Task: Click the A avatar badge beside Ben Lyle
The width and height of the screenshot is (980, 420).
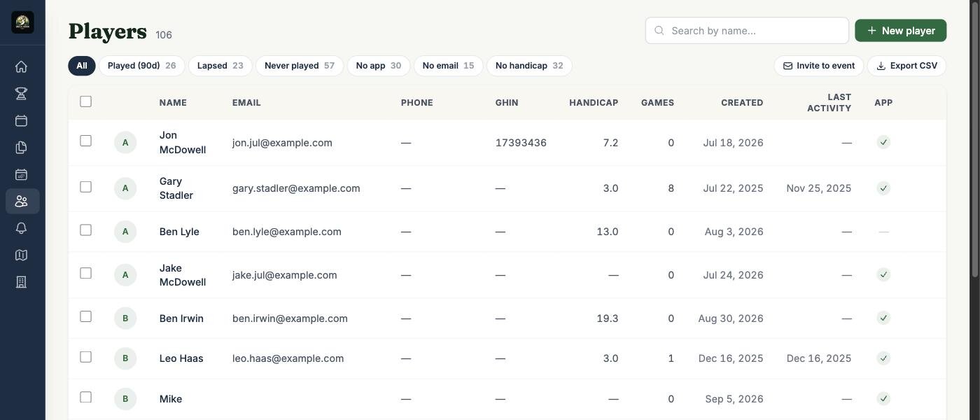Action: click(125, 232)
